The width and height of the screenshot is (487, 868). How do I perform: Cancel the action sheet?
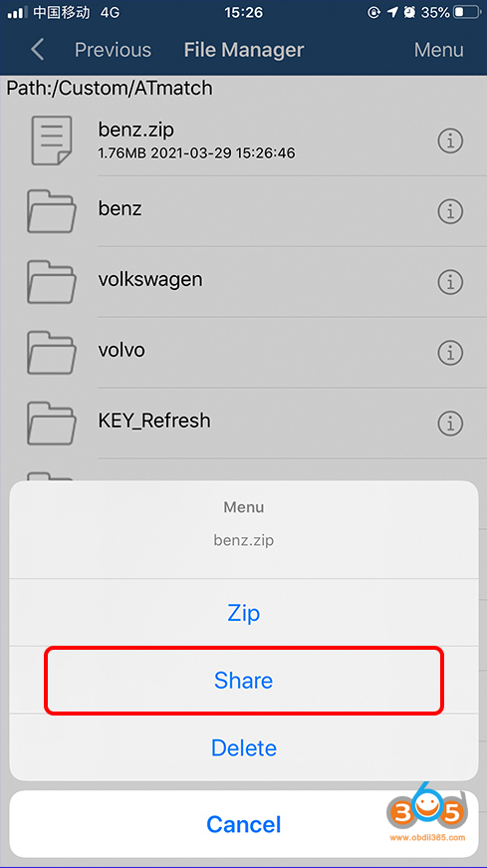(x=243, y=824)
